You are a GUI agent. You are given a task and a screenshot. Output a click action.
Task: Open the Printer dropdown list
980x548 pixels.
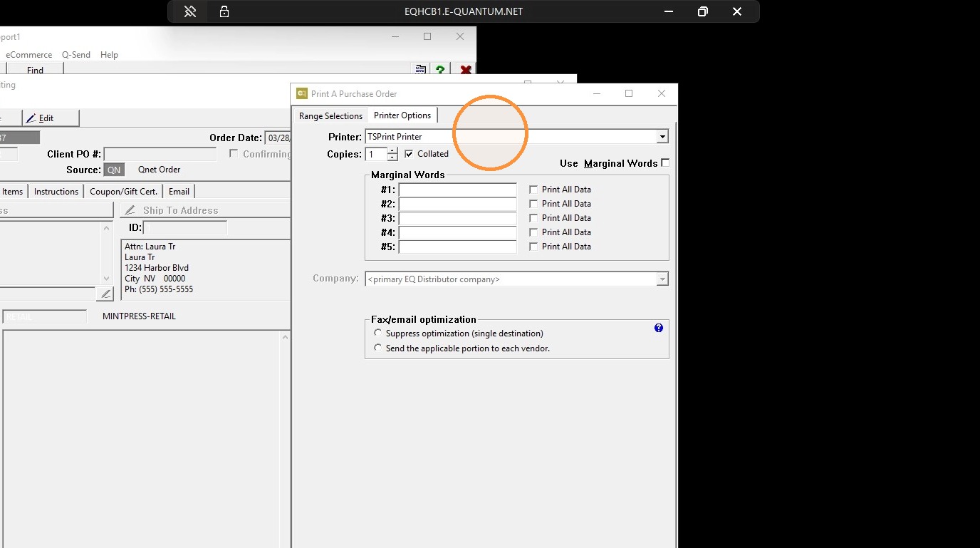[x=662, y=137]
